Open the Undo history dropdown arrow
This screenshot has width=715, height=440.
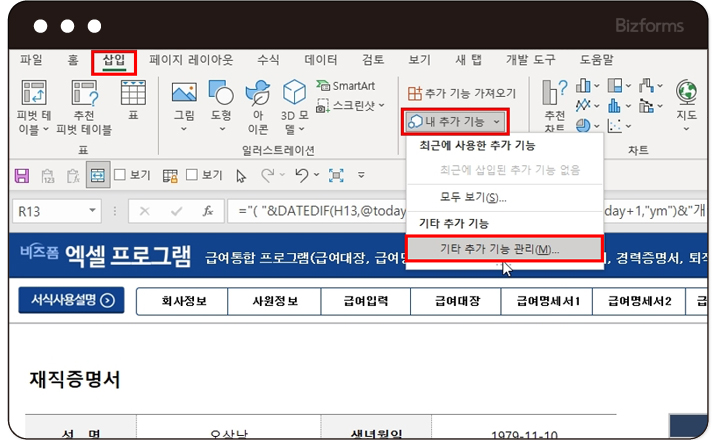[316, 175]
